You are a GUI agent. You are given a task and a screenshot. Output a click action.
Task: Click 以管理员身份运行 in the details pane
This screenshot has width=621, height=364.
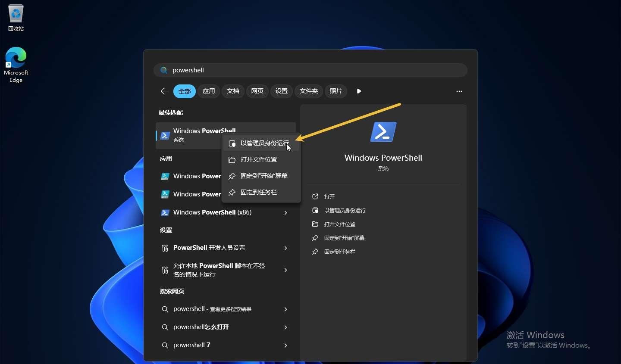pos(345,210)
